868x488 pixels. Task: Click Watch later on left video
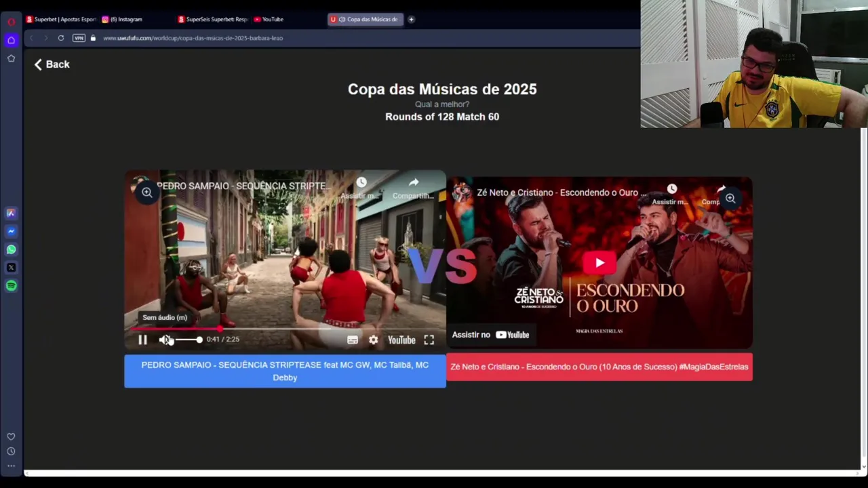click(361, 187)
